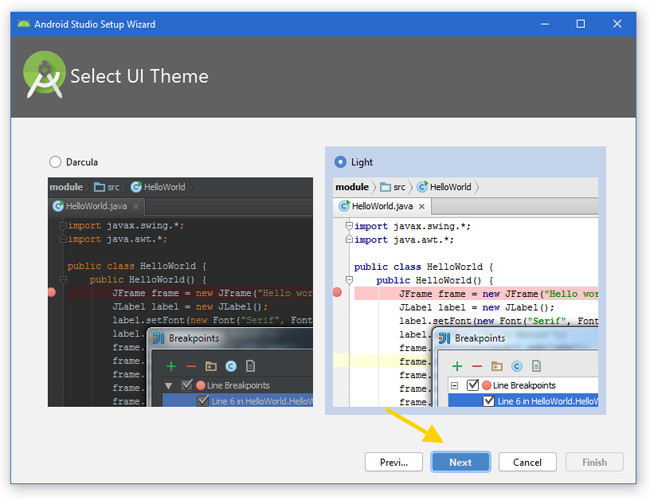Click the red breakpoint dot in Darcula preview
Screen dimensions: 650x499
tap(53, 292)
